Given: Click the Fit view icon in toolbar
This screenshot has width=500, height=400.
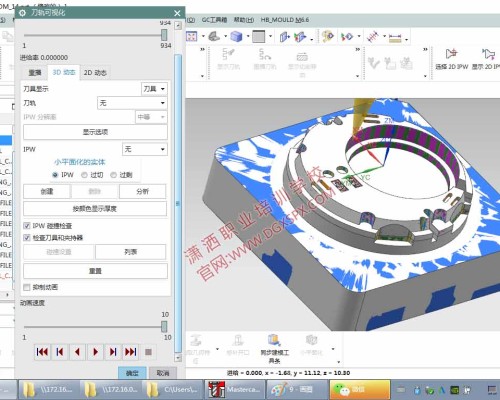Looking at the screenshot, I should 192,36.
